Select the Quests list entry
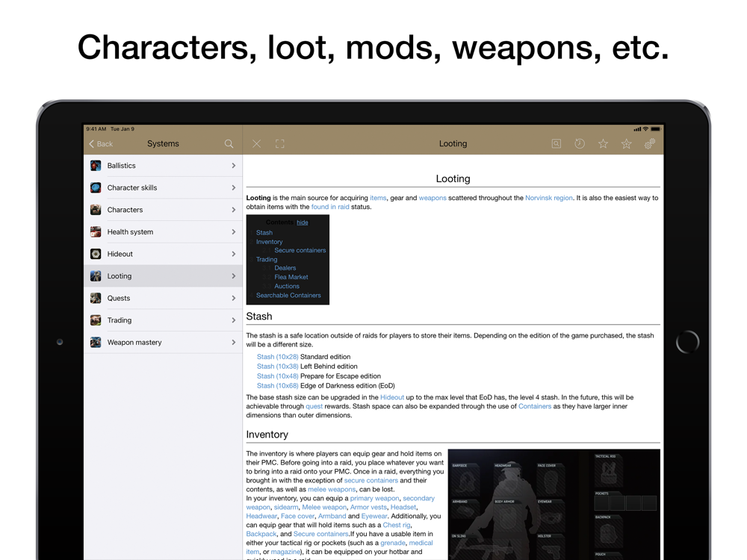This screenshot has height=560, width=747. click(163, 298)
